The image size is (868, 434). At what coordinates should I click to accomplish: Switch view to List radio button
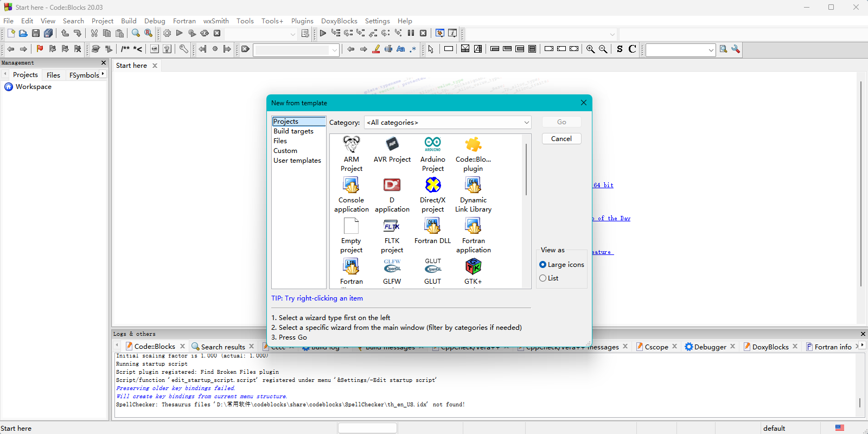(x=543, y=278)
